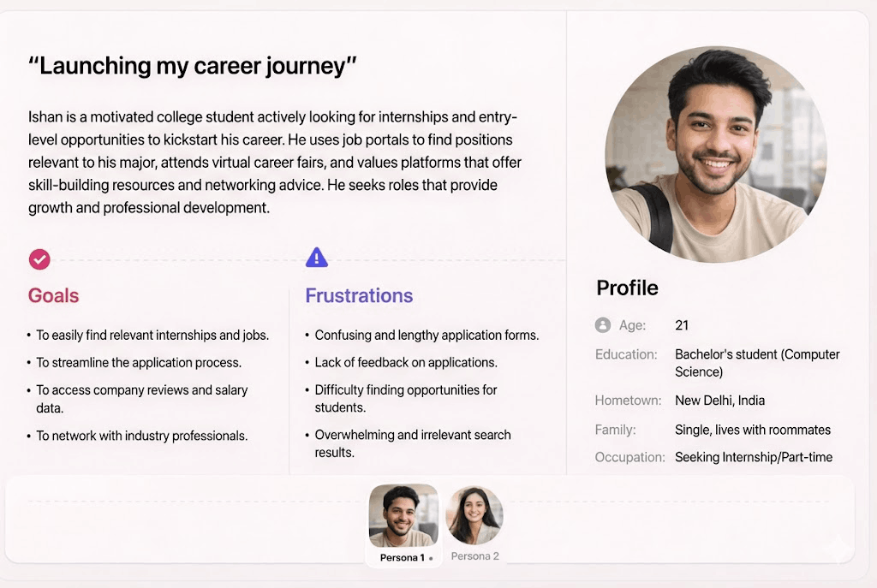Click the purple warning triangle Frustrations icon
Image resolution: width=877 pixels, height=588 pixels.
[x=317, y=257]
